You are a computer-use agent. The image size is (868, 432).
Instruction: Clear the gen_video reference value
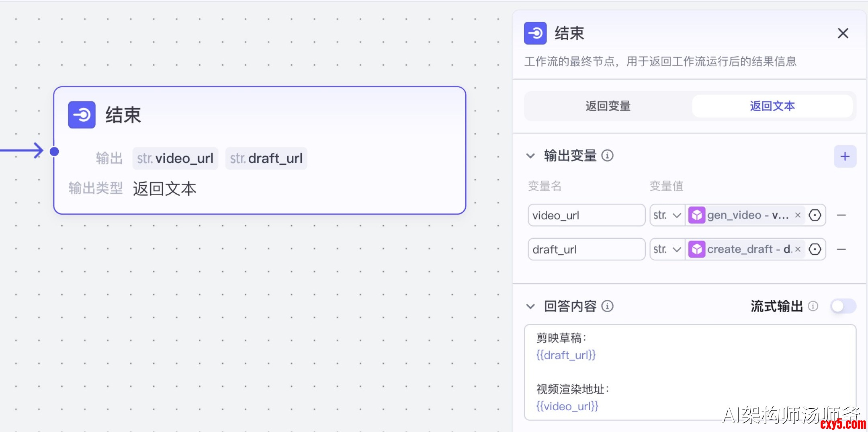pyautogui.click(x=798, y=215)
